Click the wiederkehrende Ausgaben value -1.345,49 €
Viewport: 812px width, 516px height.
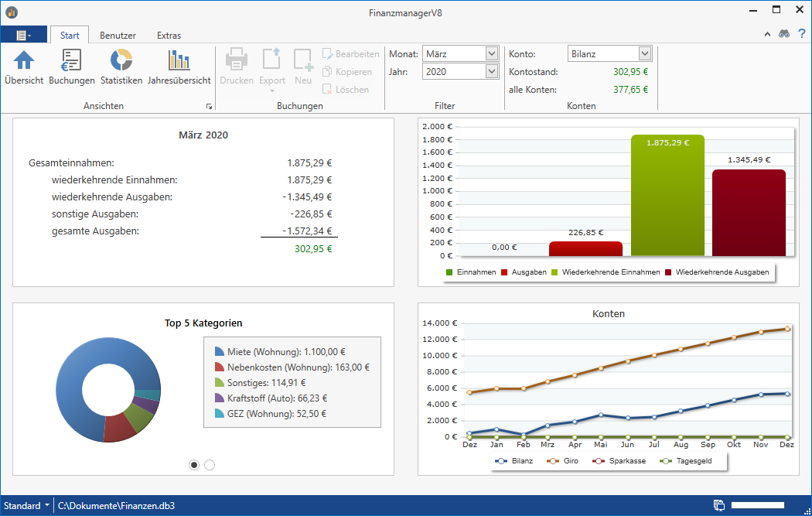pos(308,196)
